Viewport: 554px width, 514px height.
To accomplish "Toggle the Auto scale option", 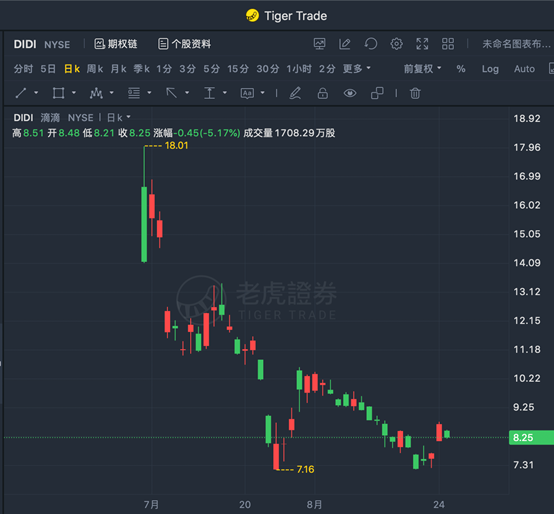I will [x=524, y=69].
